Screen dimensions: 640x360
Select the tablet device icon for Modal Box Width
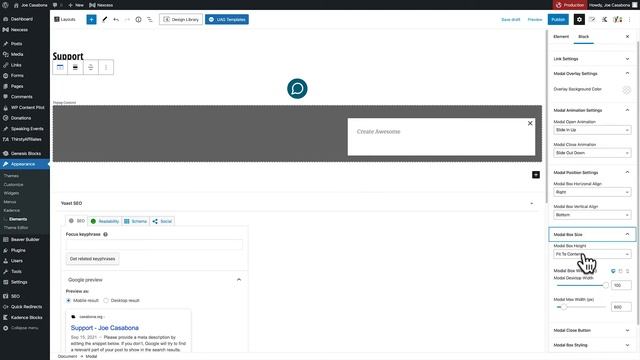(x=621, y=271)
